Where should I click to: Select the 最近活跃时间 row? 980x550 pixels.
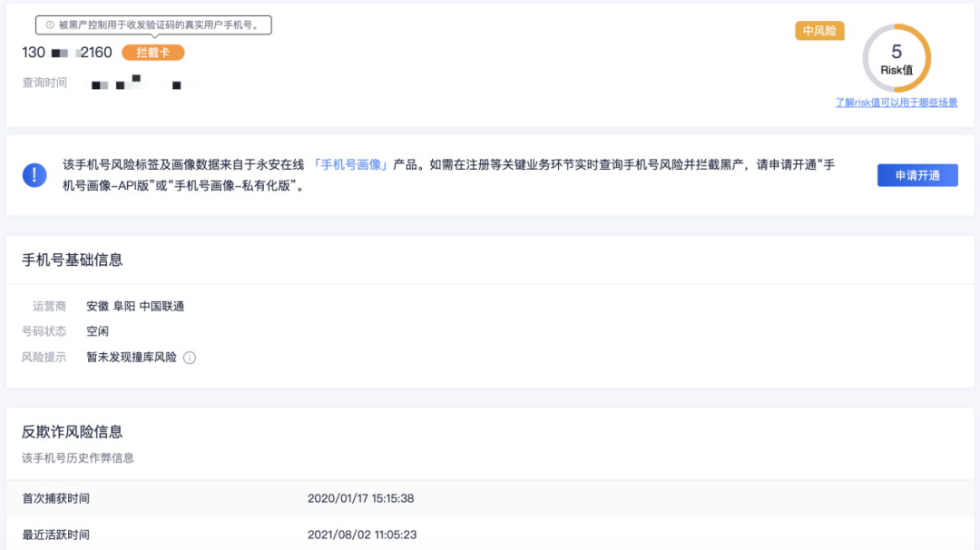tap(490, 535)
